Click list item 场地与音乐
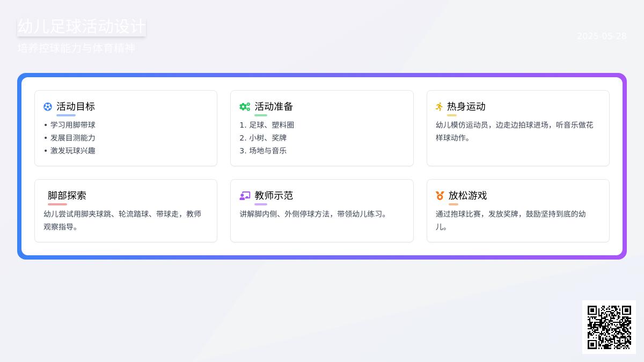Image resolution: width=644 pixels, height=362 pixels. (x=268, y=151)
